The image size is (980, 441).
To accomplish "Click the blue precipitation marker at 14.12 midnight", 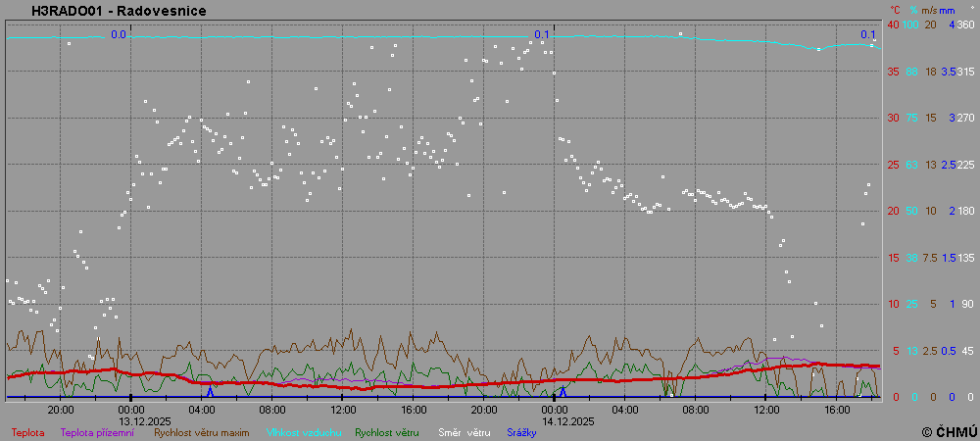I will 563,391.
